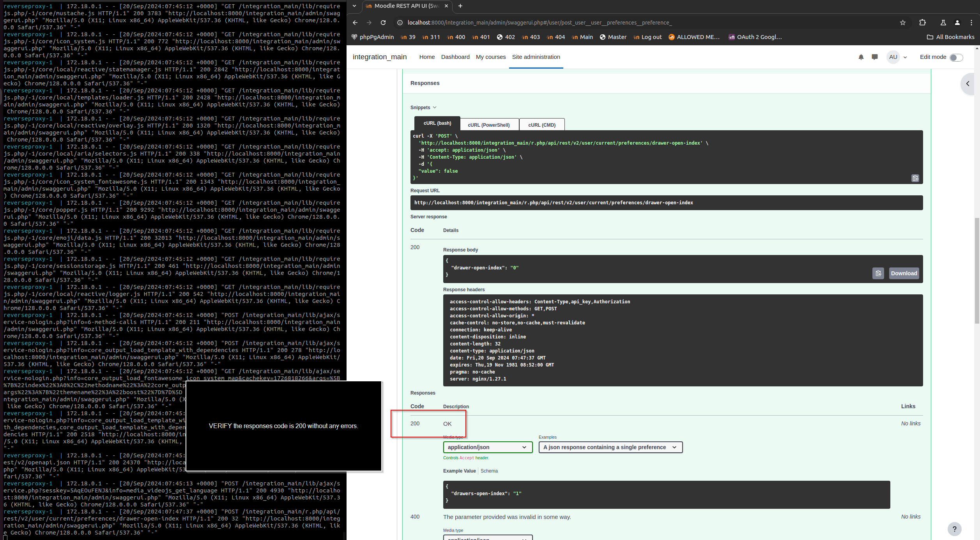Open the Main bookmark
The width and height of the screenshot is (980, 540).
click(582, 37)
